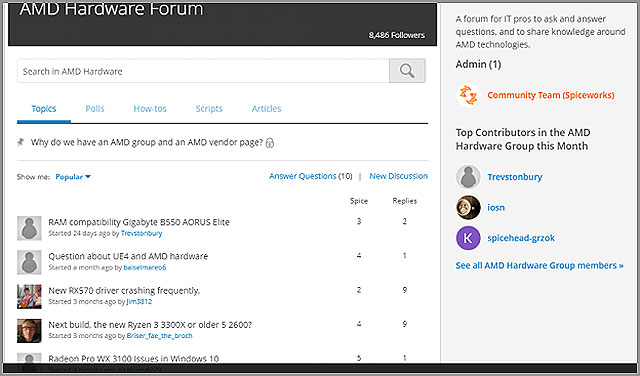Image resolution: width=640 pixels, height=376 pixels.
Task: Open author Briser_fae_the_broch profile link
Action: [x=159, y=336]
